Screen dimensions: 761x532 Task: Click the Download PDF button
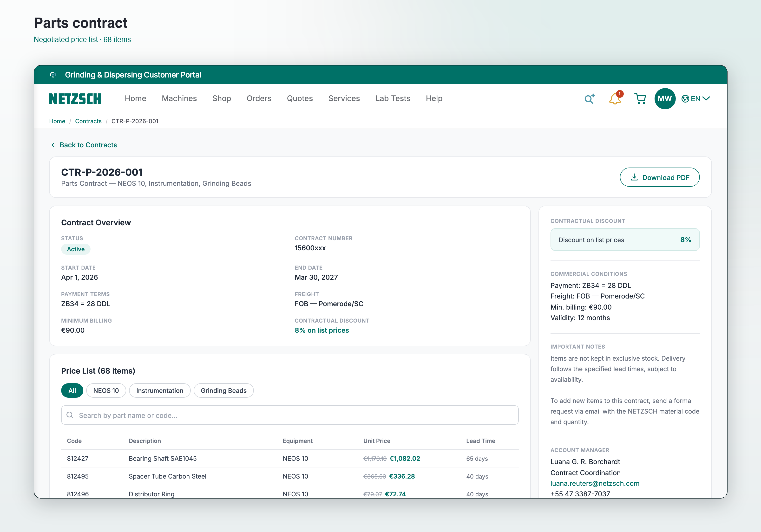pyautogui.click(x=660, y=177)
